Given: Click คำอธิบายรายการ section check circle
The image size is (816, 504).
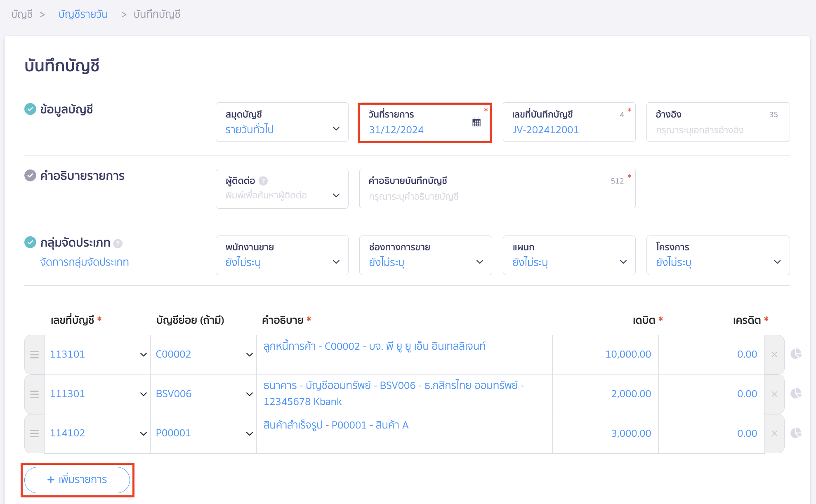Looking at the screenshot, I should pos(30,176).
